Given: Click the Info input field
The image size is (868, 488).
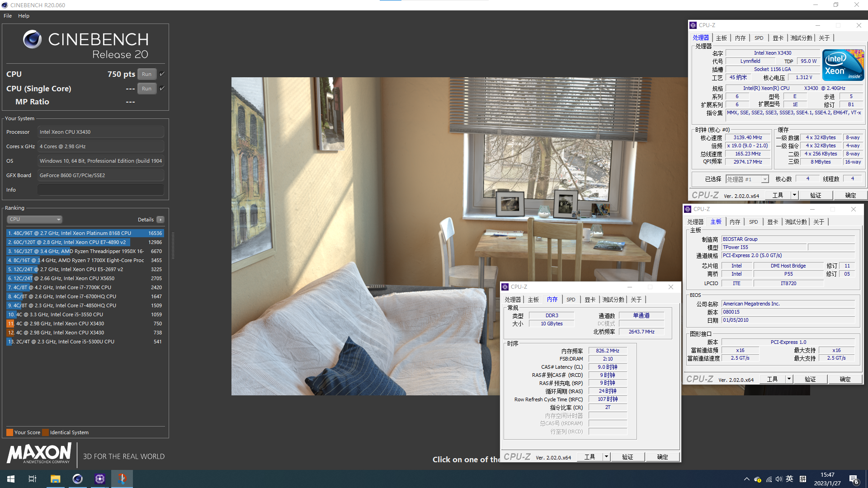Looking at the screenshot, I should (x=100, y=190).
